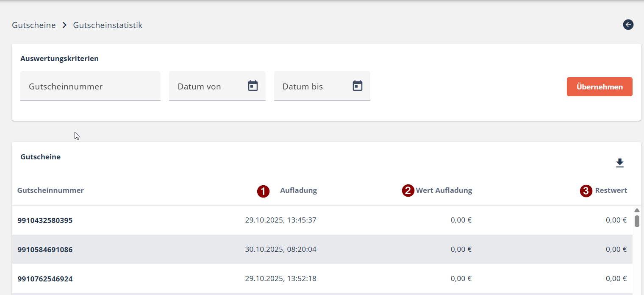Image resolution: width=644 pixels, height=295 pixels.
Task: Download the Gutscheine table export
Action: tap(620, 163)
